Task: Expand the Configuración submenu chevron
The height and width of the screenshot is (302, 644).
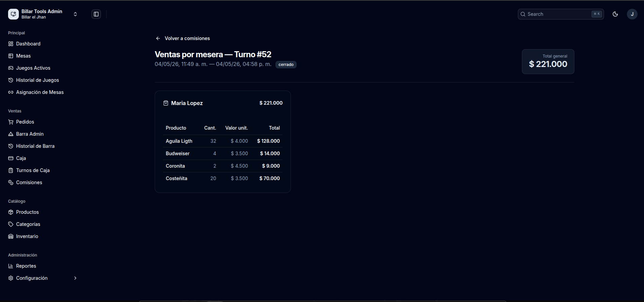Action: tap(75, 278)
